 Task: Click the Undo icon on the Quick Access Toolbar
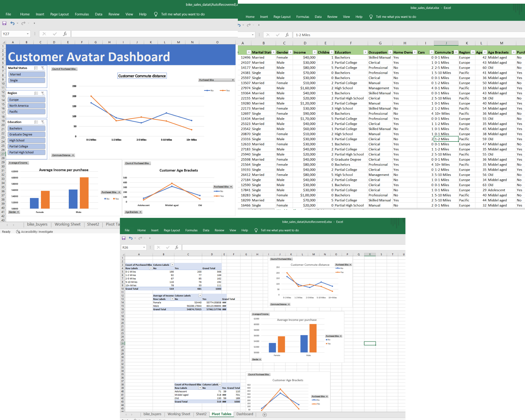[12, 23]
